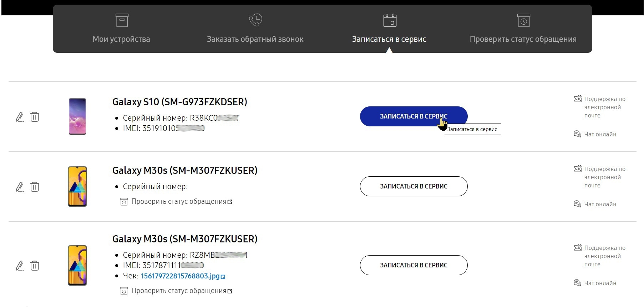Start Чат онлайн for M30s without serial number

click(x=595, y=204)
